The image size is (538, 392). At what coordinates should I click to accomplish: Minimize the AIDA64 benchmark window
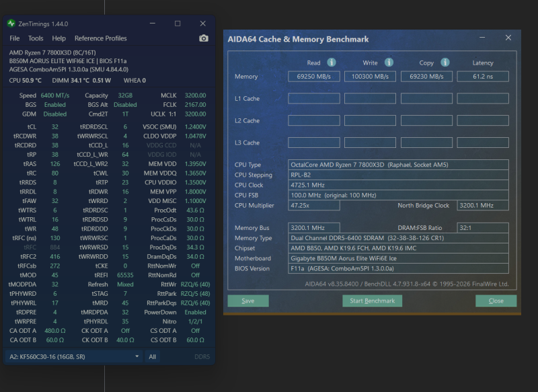point(482,38)
